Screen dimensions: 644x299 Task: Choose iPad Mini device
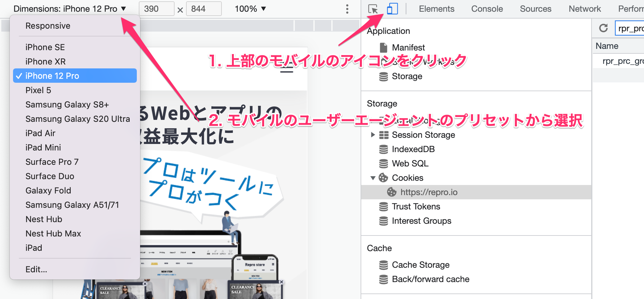click(x=75, y=148)
